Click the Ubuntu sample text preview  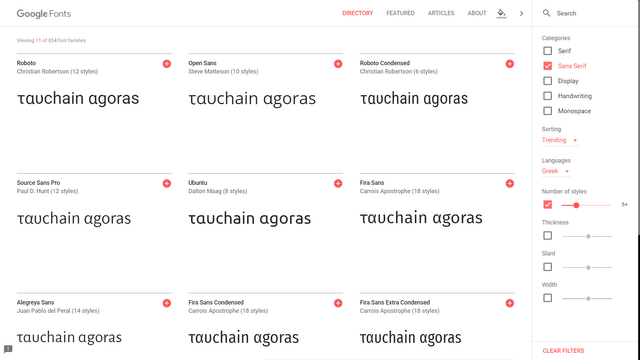click(x=249, y=219)
